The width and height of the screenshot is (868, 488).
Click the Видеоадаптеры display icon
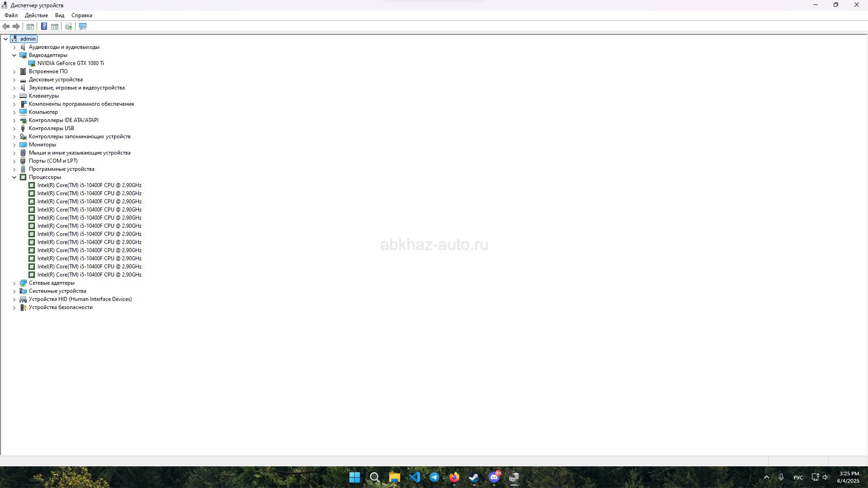pos(23,55)
